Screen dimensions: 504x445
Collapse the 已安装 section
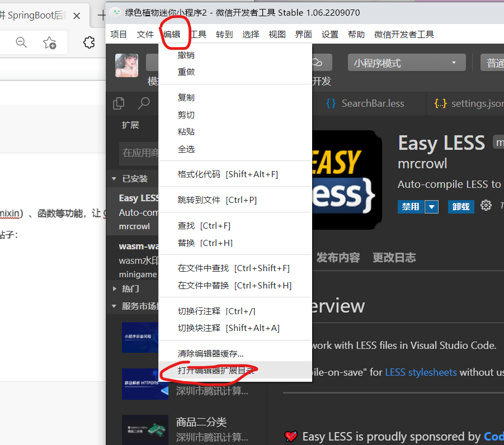[132, 179]
